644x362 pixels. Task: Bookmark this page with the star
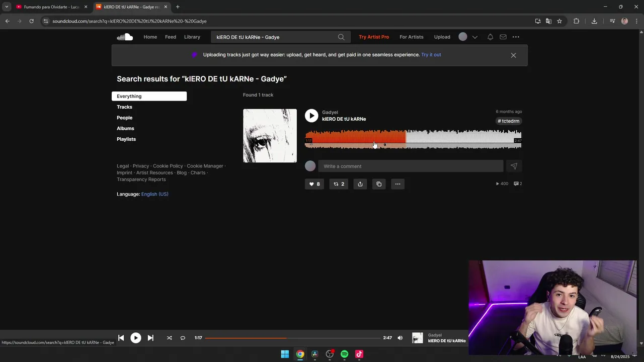click(559, 21)
